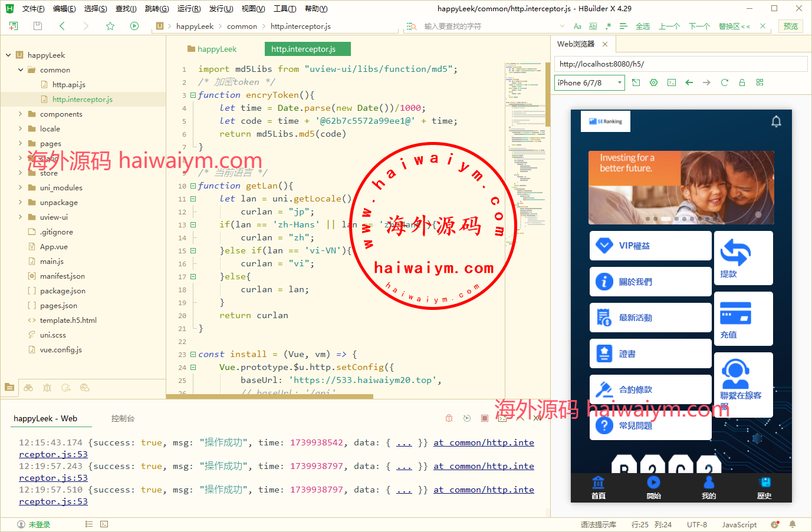Click the browser back arrow in preview panel
812x532 pixels.
689,82
